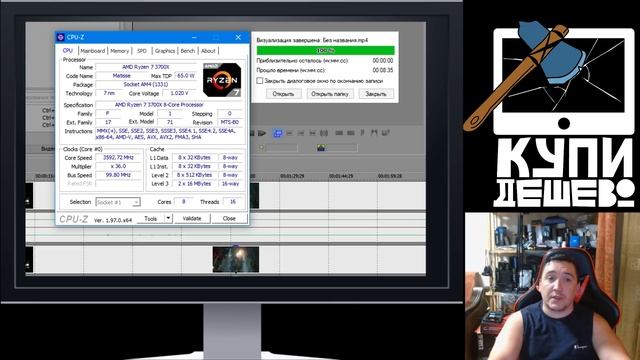
Task: Click the L1 Data cache size value
Action: [x=194, y=158]
